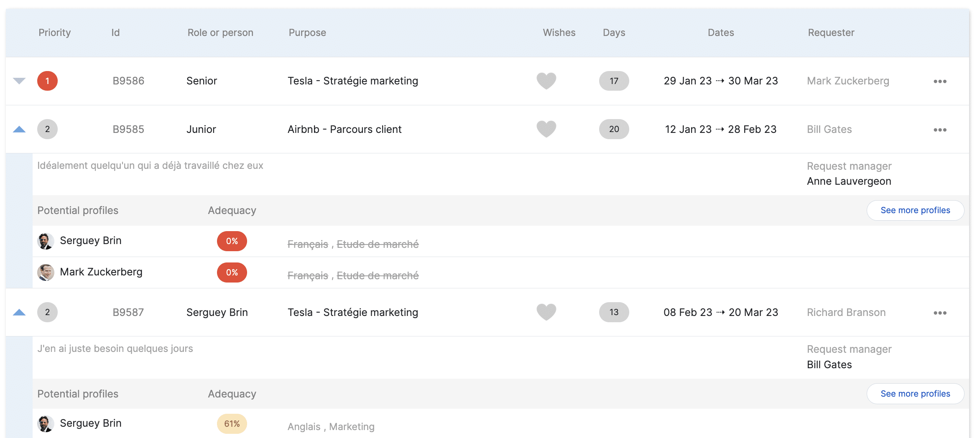The height and width of the screenshot is (438, 980).
Task: Click the red priority 1 badge
Action: 47,81
